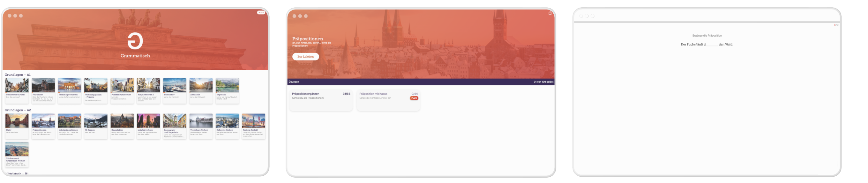This screenshot has width=868, height=183.
Task: Close the Grammatisch window via red button
Action: click(x=10, y=16)
